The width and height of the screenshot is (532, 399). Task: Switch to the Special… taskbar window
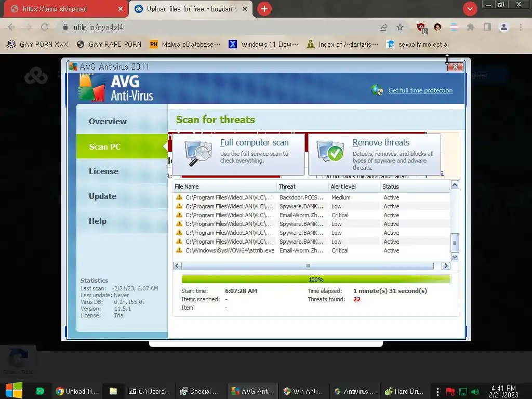coord(199,391)
